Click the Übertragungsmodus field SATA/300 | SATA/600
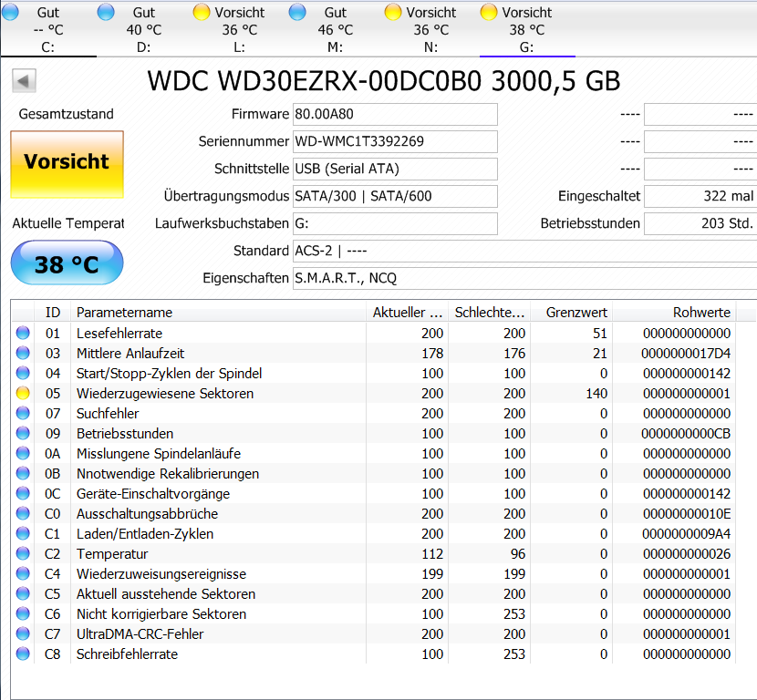The width and height of the screenshot is (757, 700). click(x=395, y=196)
